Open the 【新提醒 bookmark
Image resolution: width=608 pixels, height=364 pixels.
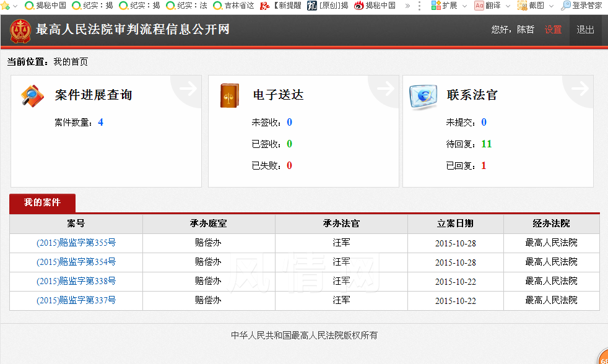(280, 6)
